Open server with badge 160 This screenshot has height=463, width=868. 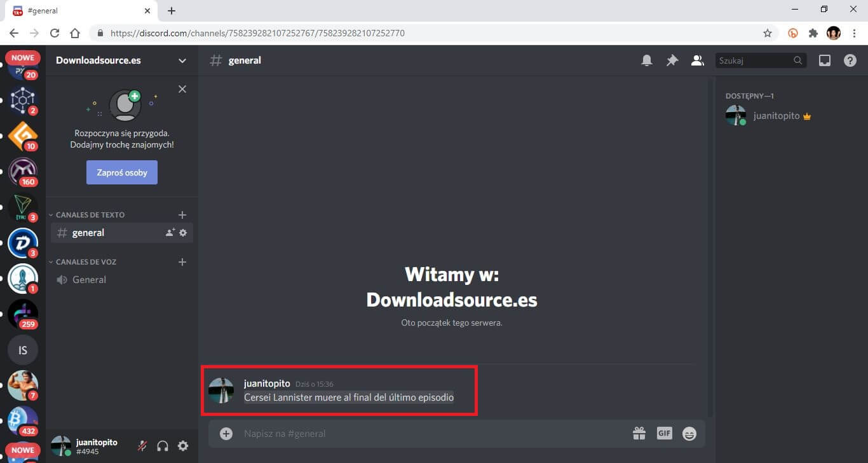[x=23, y=171]
